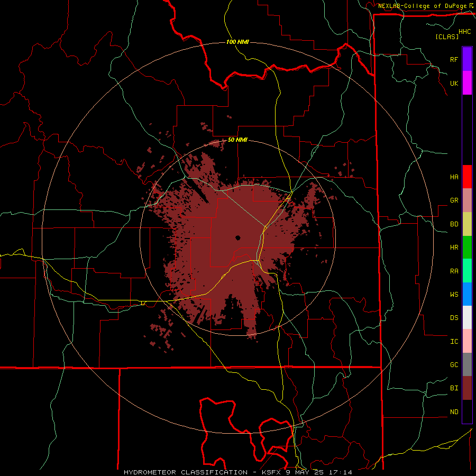Click the UK legend label
Screen dimensions: 476x476
coord(454,83)
